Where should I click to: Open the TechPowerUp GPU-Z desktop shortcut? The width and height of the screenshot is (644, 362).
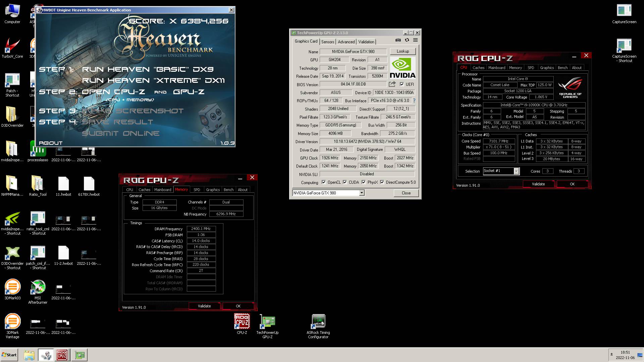(x=267, y=326)
